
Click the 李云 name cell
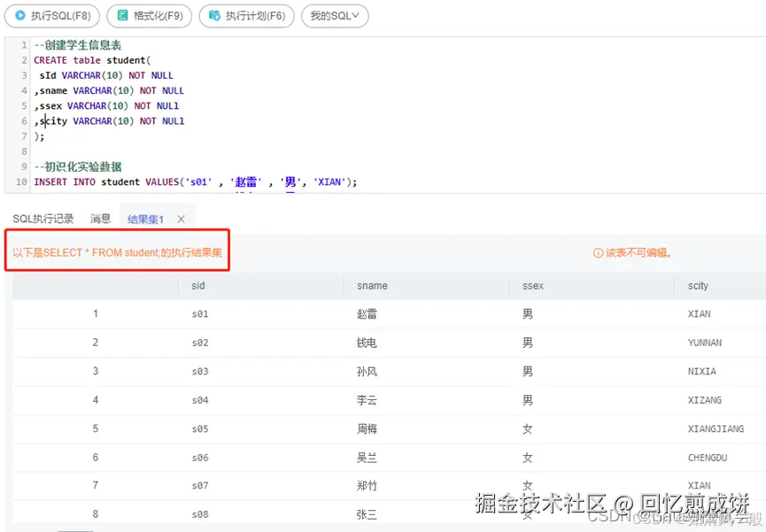click(367, 401)
